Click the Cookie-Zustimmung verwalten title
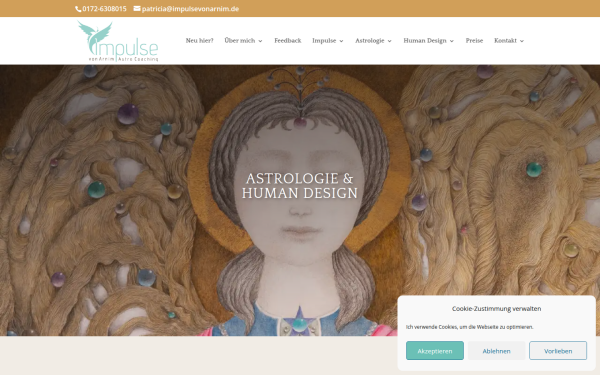Viewport: 600px width, 375px height. click(x=496, y=308)
